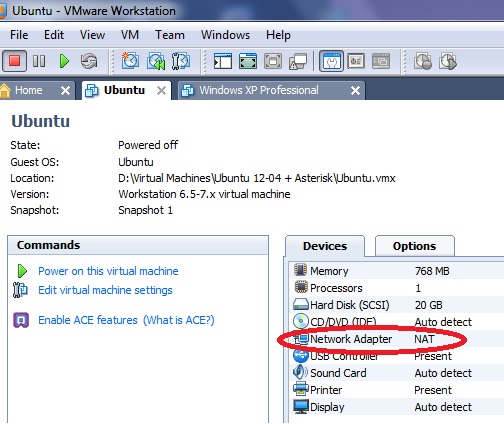
Task: Open the Help menu
Action: tap(278, 35)
